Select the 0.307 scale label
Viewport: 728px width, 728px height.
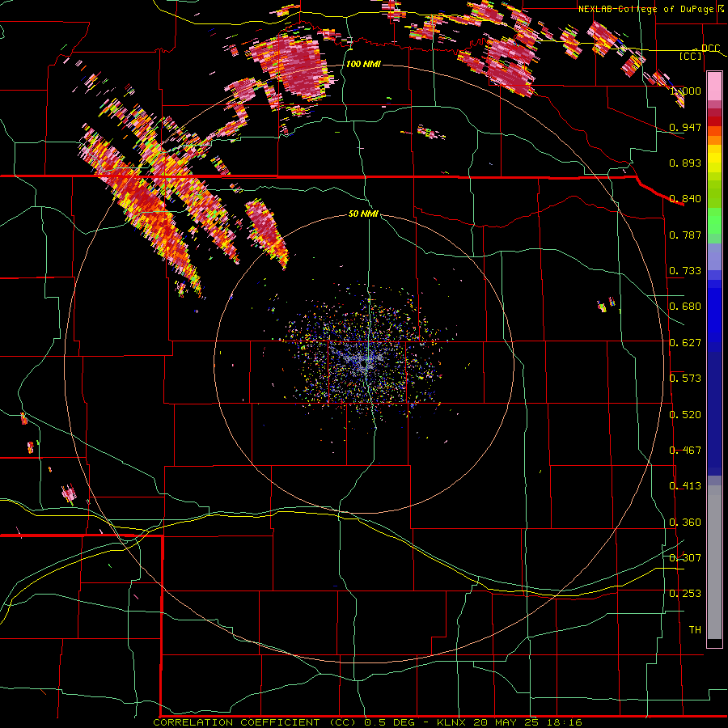[685, 558]
